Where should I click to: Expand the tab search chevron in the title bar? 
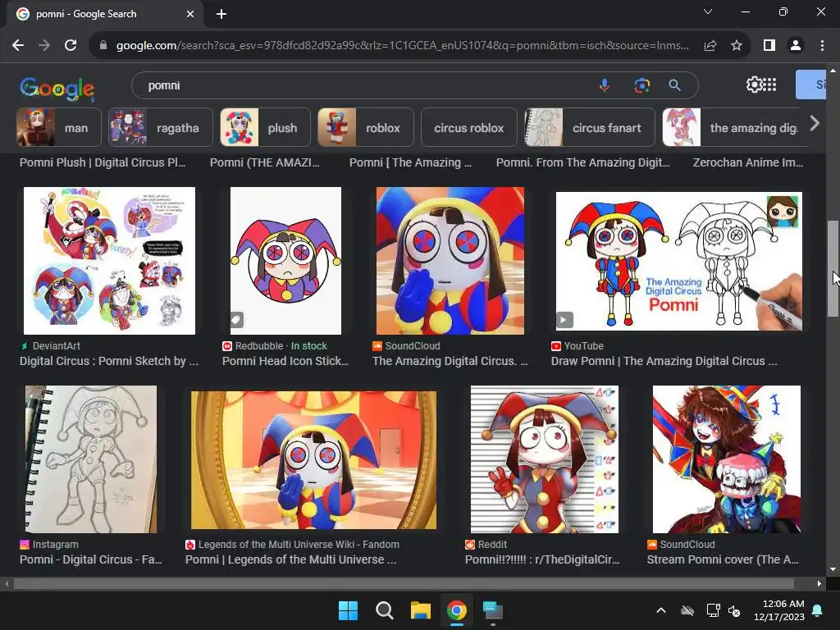pos(708,11)
